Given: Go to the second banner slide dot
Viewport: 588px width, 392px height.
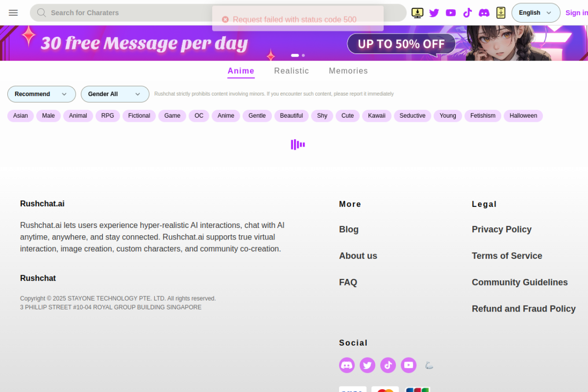Looking at the screenshot, I should click(303, 55).
